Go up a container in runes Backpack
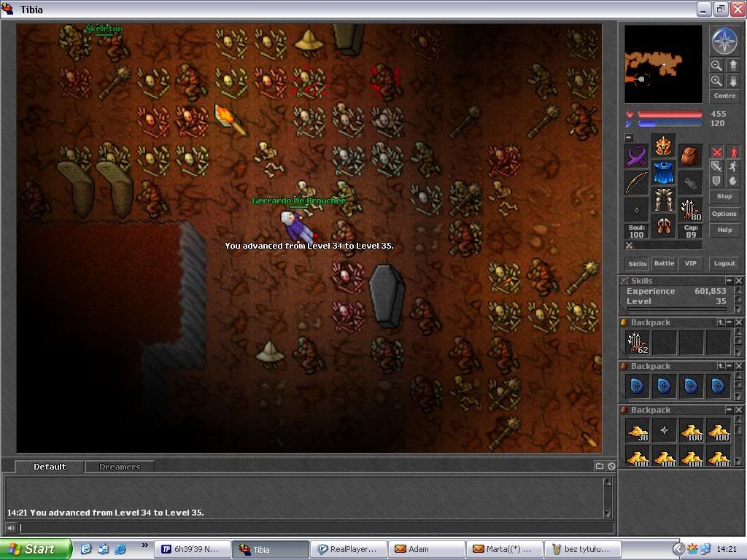This screenshot has height=560, width=747. [x=721, y=366]
